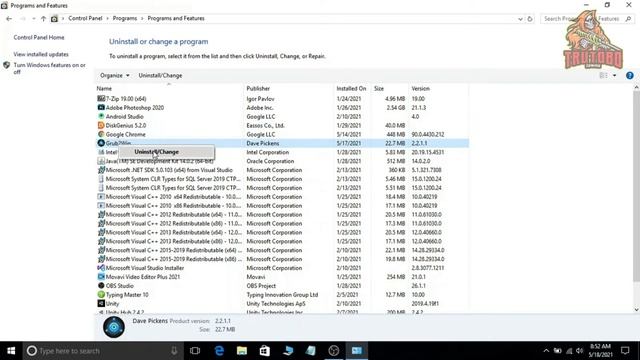
Task: Click version 90.0.4430.212 of Google Chrome
Action: click(x=428, y=134)
